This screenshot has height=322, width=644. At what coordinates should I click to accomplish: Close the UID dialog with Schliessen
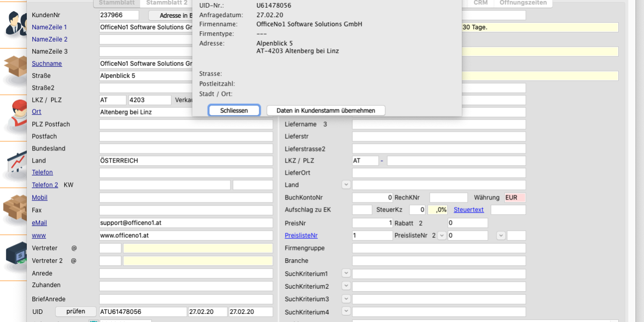(234, 110)
